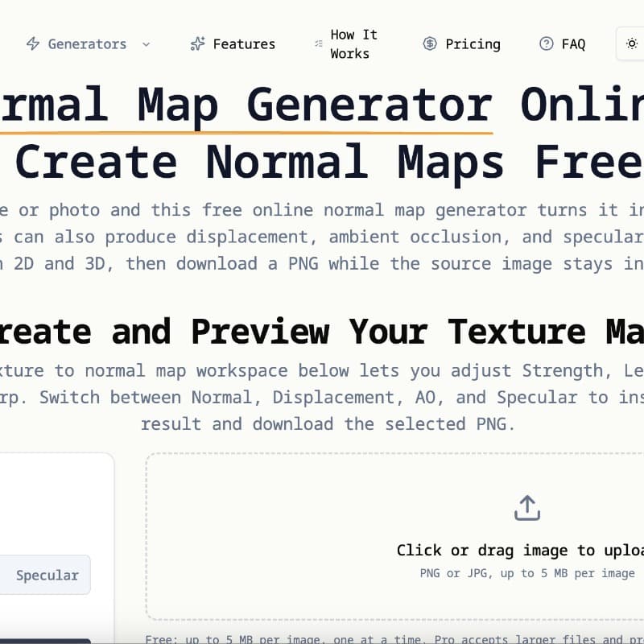Click the Pricing dollar badge icon

(x=430, y=43)
